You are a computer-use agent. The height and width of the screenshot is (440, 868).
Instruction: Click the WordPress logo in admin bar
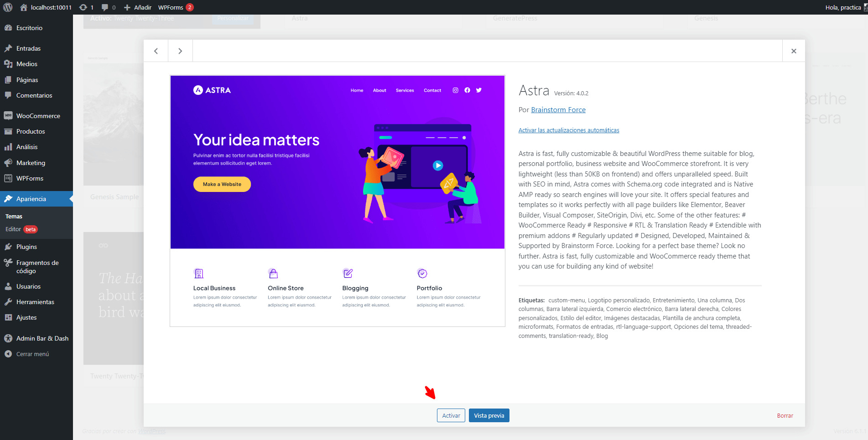click(8, 7)
